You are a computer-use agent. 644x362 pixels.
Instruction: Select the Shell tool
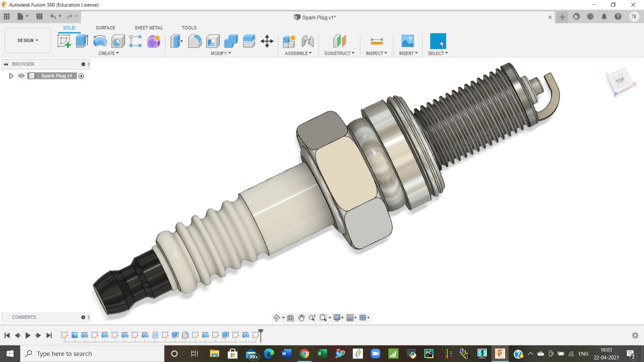(x=213, y=41)
